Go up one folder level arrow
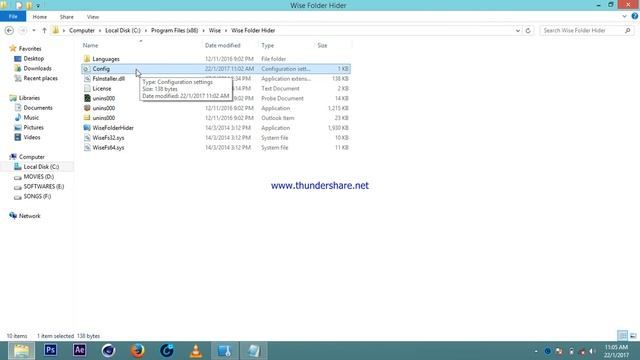 [44, 31]
